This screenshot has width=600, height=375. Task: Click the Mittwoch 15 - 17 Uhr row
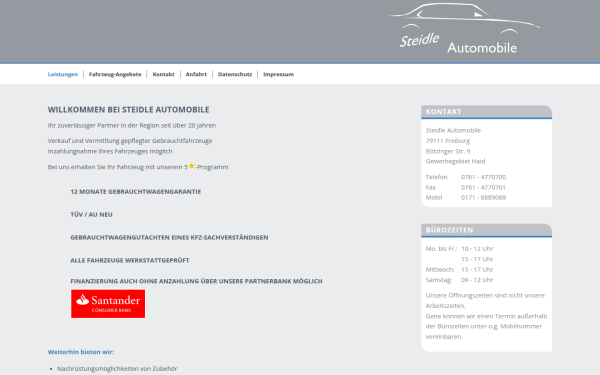460,269
